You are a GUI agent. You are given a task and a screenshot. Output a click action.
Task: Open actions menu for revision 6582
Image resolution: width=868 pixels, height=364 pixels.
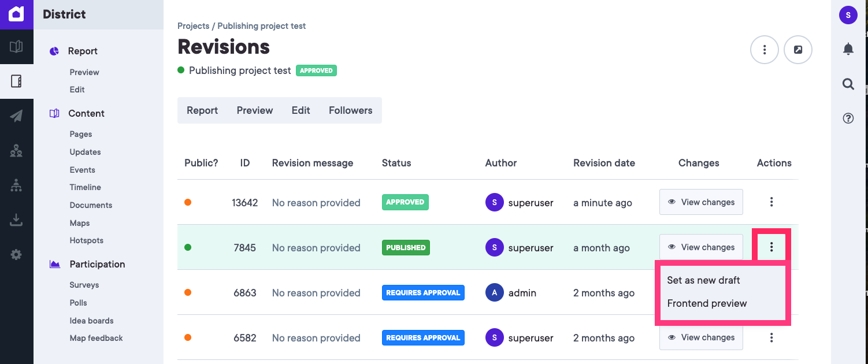click(771, 338)
